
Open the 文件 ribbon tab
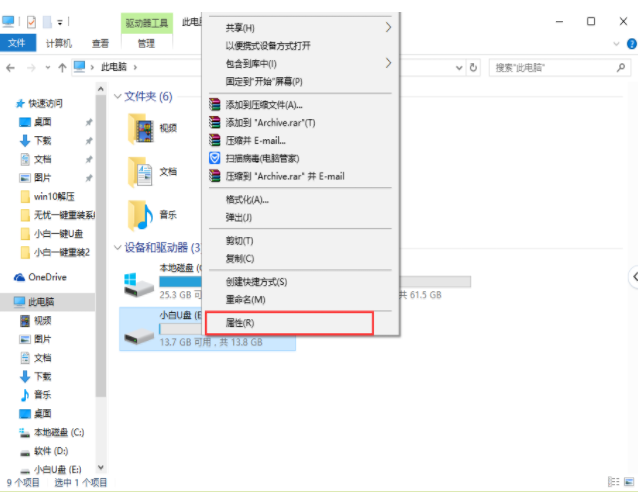click(x=17, y=43)
